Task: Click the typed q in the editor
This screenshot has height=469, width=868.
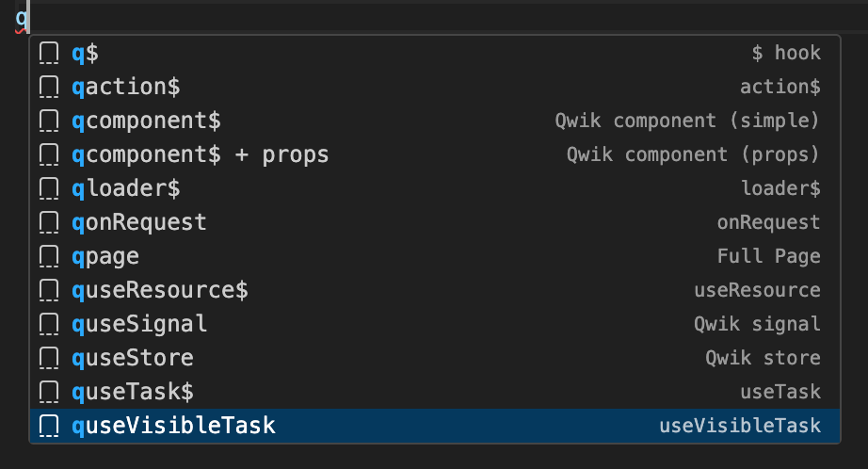Action: click(22, 17)
